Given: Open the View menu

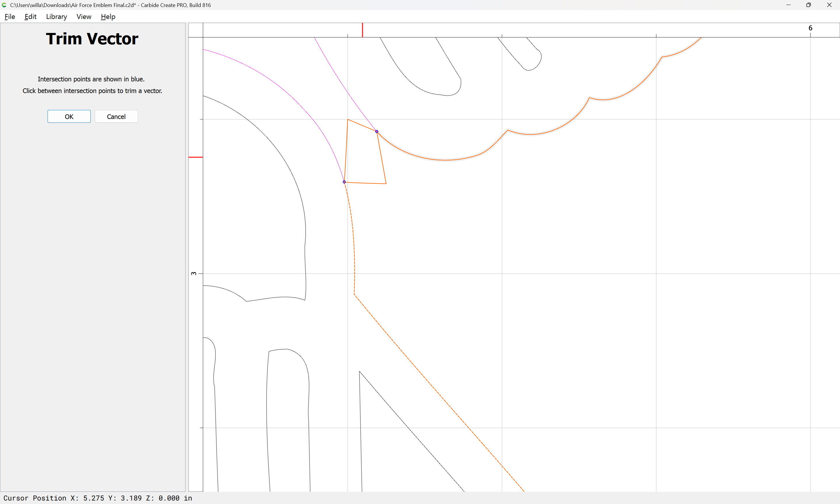Looking at the screenshot, I should tap(84, 17).
